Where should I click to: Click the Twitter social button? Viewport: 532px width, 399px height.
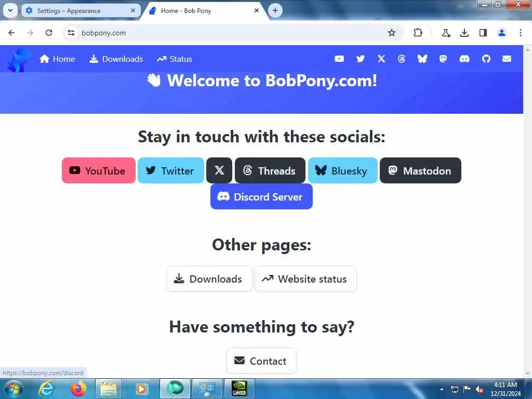(170, 170)
